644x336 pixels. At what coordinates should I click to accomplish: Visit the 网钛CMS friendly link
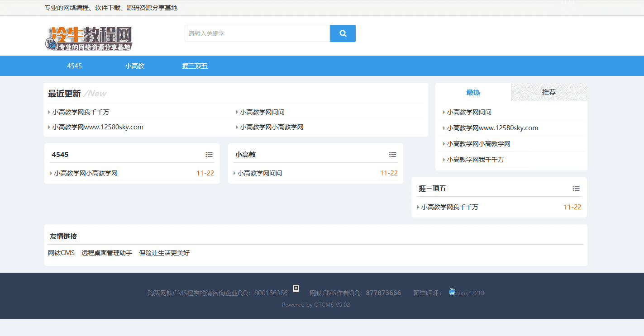coord(61,253)
